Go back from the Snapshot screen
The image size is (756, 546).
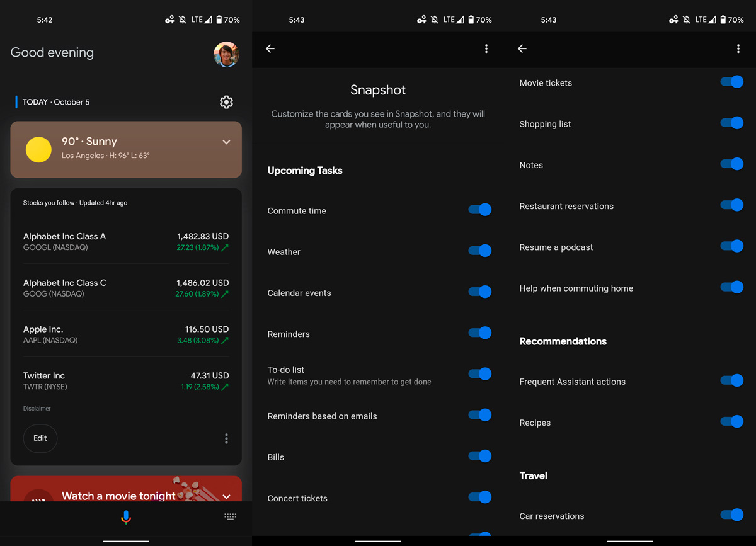pyautogui.click(x=270, y=48)
